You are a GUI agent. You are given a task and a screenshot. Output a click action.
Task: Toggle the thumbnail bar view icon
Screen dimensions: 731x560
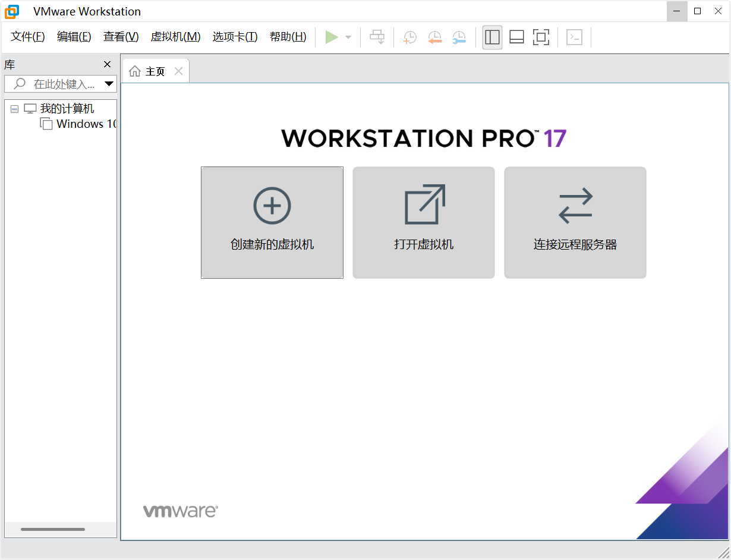click(516, 37)
